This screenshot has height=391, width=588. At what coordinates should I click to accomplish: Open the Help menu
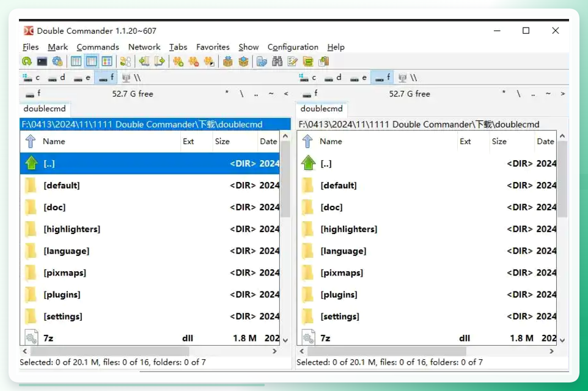point(336,47)
